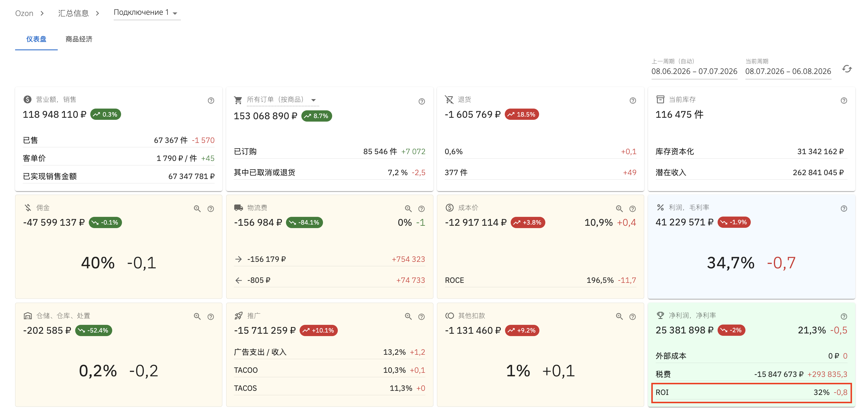
Task: Click magnifier icon on 推广 card
Action: coord(408,317)
